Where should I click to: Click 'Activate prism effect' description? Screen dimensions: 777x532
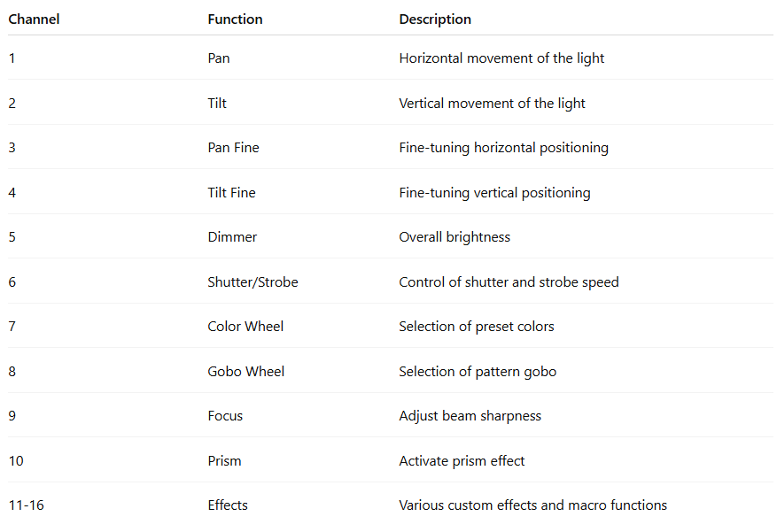click(x=462, y=460)
